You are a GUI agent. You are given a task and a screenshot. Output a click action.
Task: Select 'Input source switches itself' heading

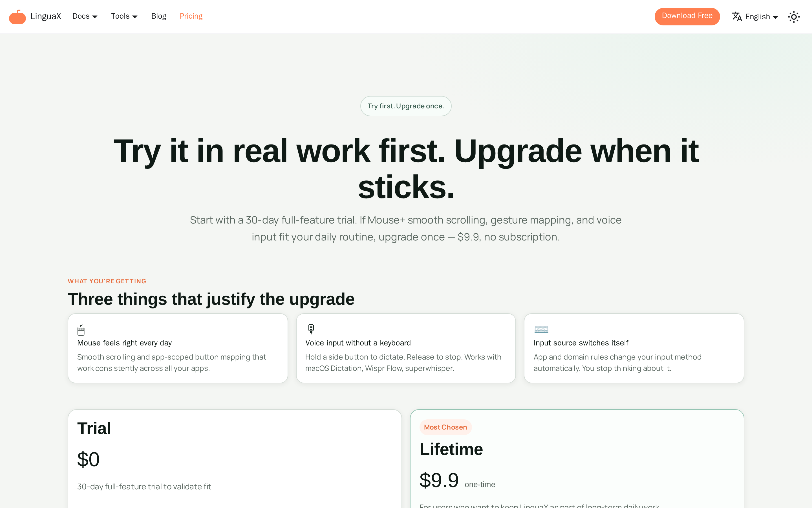pyautogui.click(x=581, y=343)
